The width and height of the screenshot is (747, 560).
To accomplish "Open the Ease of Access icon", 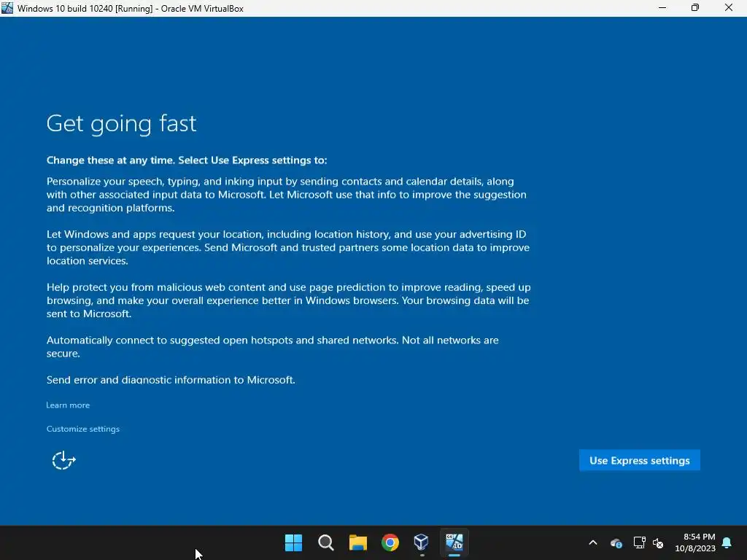I will pyautogui.click(x=64, y=461).
